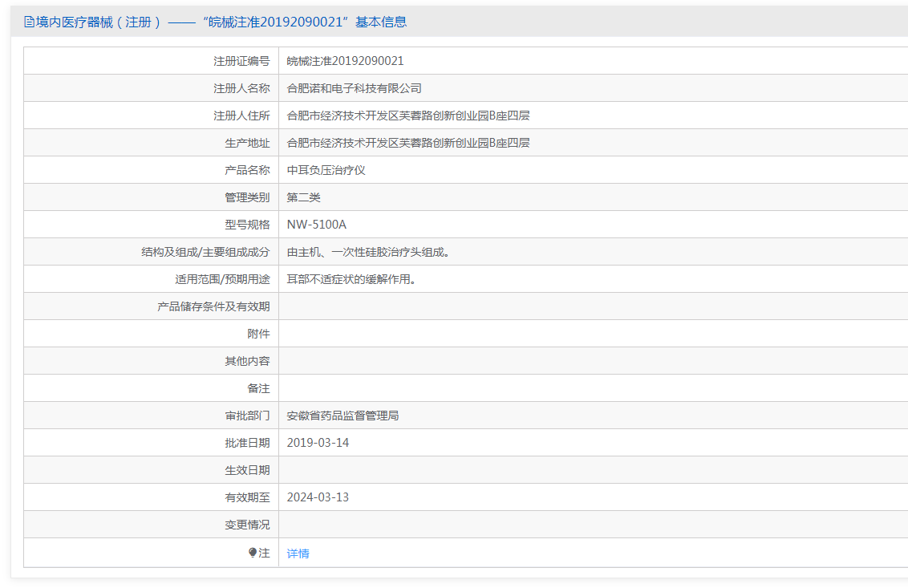908x588 pixels.
Task: Click the 注册人住所 address value
Action: click(x=408, y=116)
